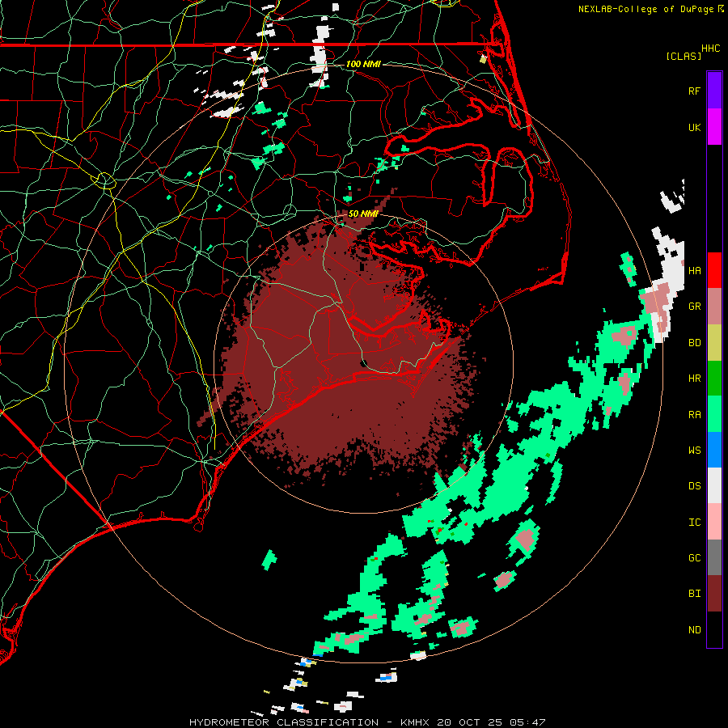Click the '[CLAS]' legend header text
The width and height of the screenshot is (728, 728).
(x=684, y=56)
